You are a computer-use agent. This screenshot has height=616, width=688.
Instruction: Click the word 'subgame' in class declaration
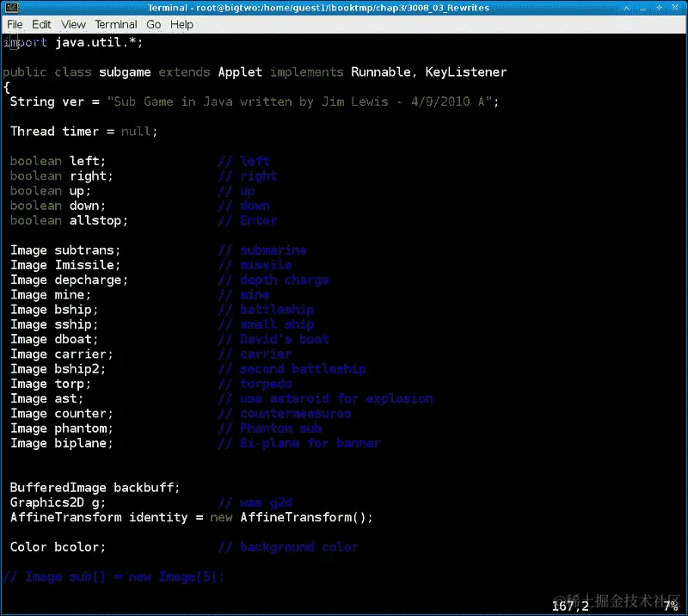pos(125,72)
